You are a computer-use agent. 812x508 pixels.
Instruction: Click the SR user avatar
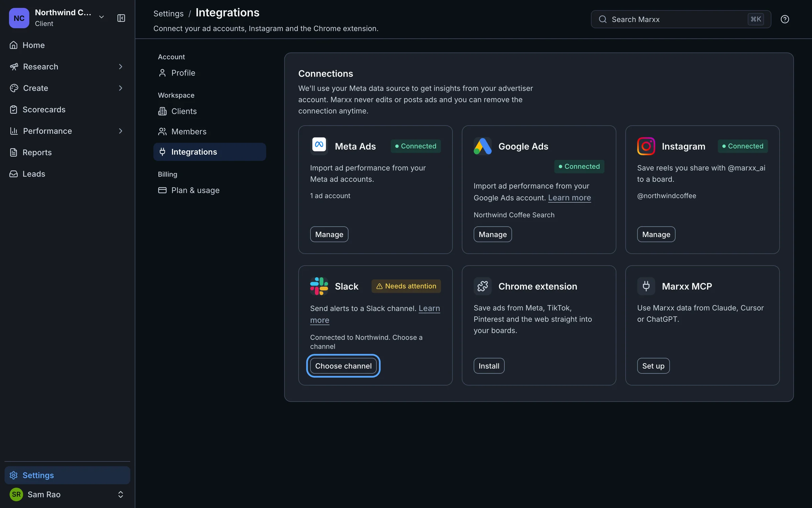[x=16, y=494]
